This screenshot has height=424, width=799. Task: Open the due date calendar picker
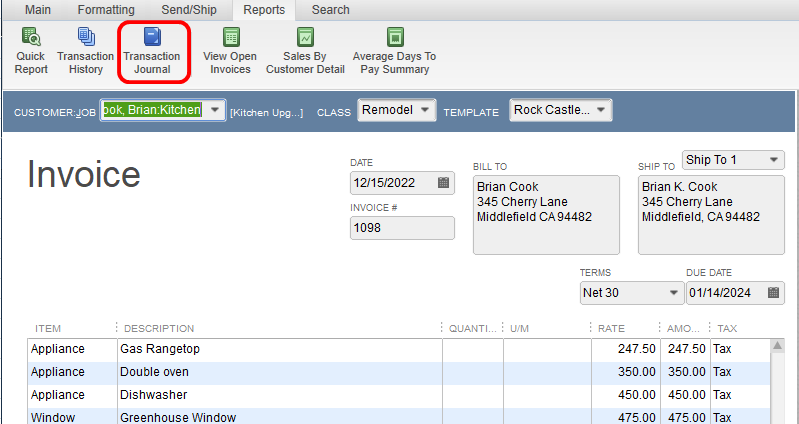pos(773,293)
